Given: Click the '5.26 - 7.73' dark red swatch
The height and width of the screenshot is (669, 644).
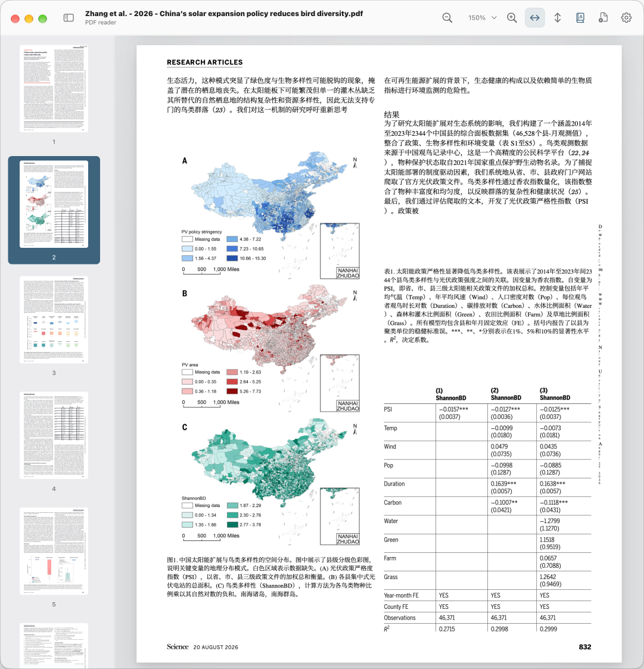Looking at the screenshot, I should point(232,391).
